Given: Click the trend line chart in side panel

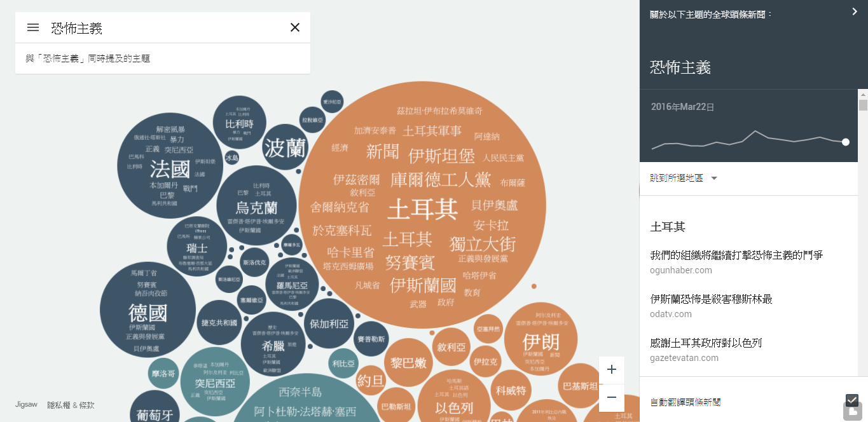Looking at the screenshot, I should pyautogui.click(x=749, y=140).
